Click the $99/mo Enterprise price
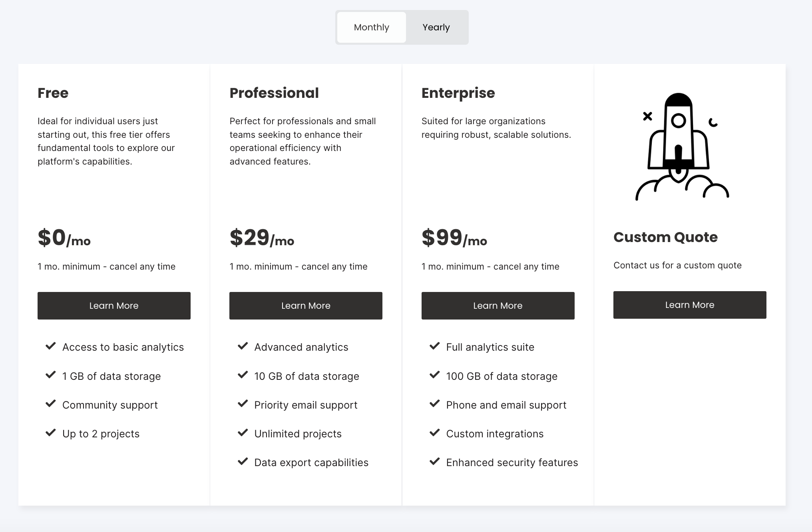Screen dimensions: 812x532 [x=454, y=238]
